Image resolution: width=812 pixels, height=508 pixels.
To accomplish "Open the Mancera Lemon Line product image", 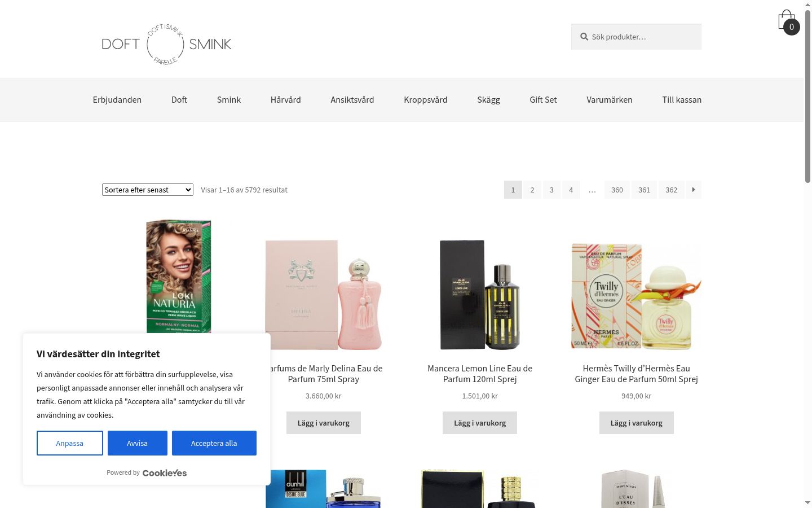I will tap(480, 295).
